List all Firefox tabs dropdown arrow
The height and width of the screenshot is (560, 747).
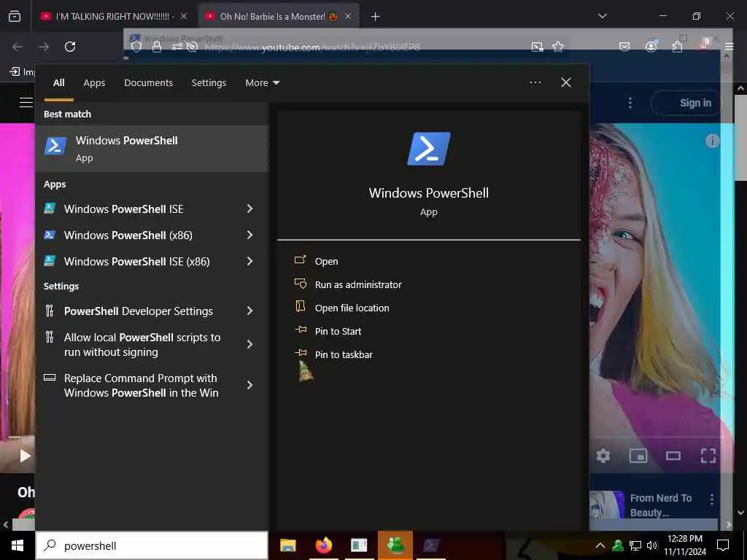(x=603, y=16)
